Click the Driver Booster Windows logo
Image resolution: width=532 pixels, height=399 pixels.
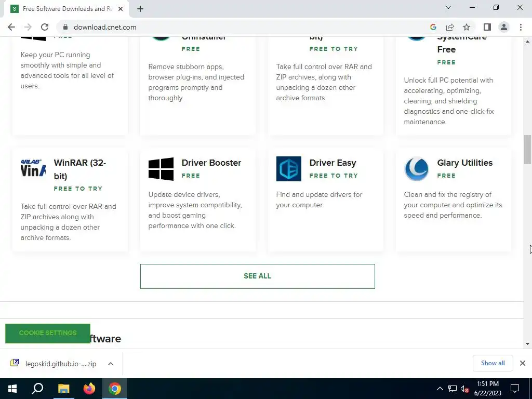pos(161,169)
